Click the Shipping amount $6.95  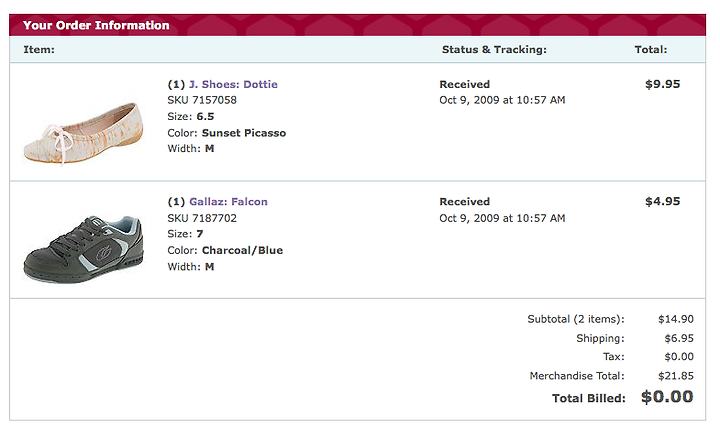pos(679,338)
